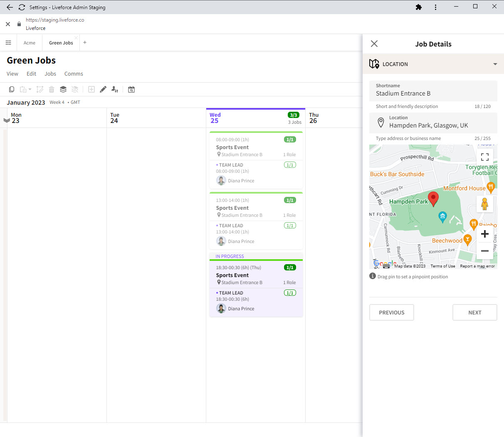Click the Shortname input field

(433, 93)
